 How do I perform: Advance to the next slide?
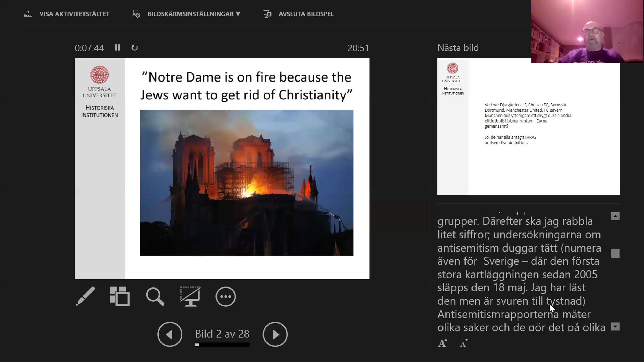click(275, 334)
